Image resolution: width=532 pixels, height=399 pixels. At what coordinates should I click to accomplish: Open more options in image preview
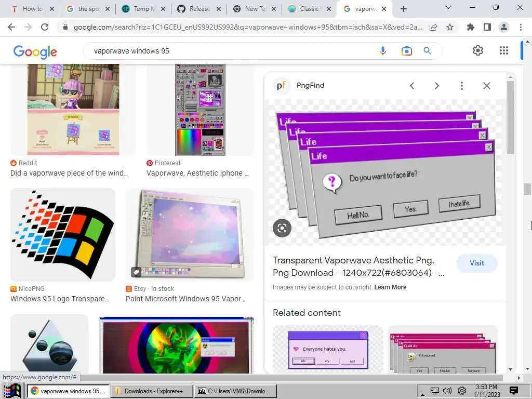(461, 86)
